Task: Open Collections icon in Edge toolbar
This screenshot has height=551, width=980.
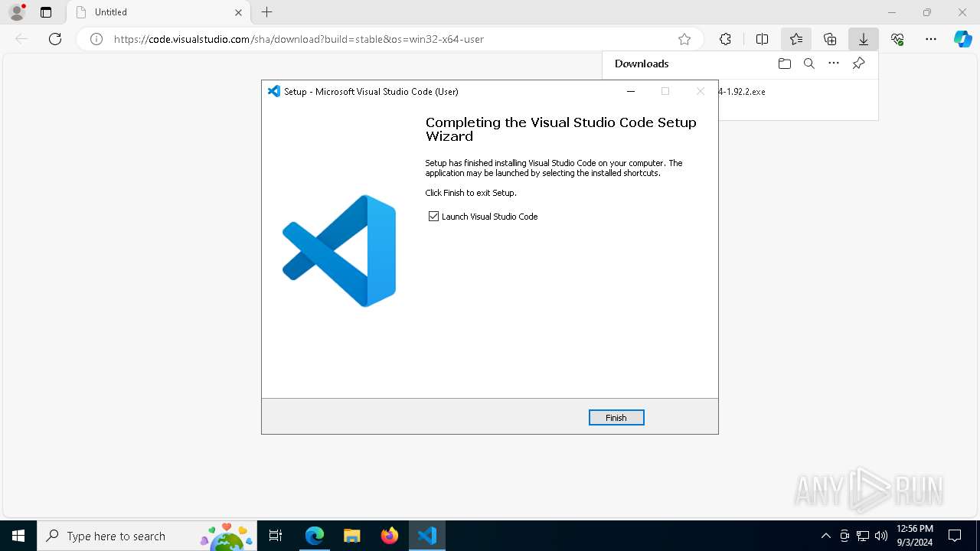Action: 830,39
